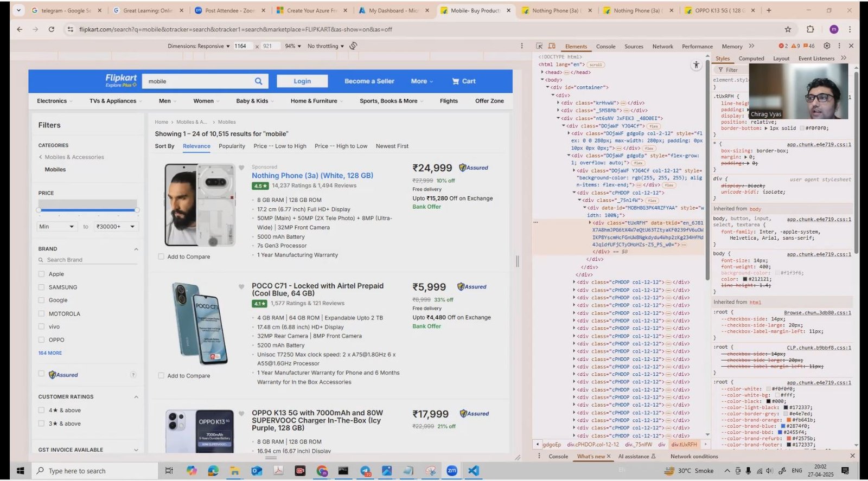Bookmark this page with the star icon
Viewport: 868px width, 481px height.
(x=788, y=29)
